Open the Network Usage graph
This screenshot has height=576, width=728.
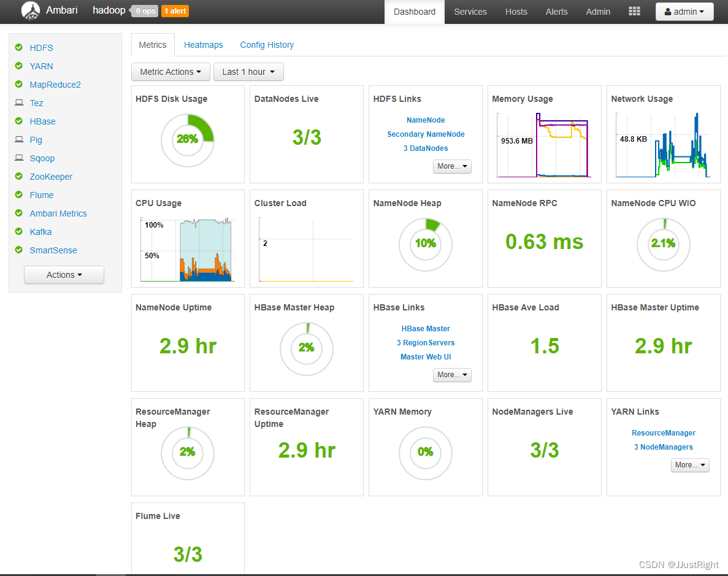tap(662, 145)
